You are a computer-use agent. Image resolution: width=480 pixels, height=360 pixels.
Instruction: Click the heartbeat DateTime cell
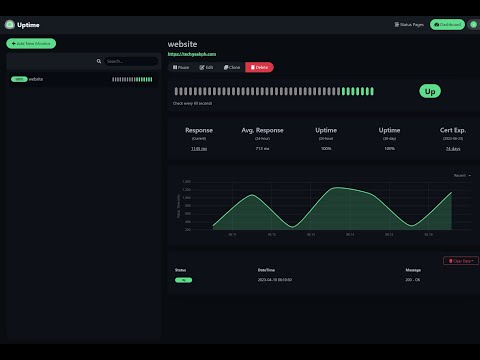(x=275, y=280)
